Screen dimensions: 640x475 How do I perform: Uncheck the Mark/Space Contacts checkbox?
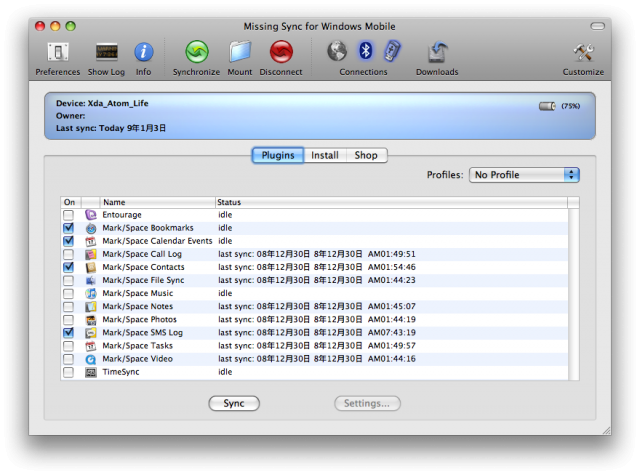(x=69, y=267)
